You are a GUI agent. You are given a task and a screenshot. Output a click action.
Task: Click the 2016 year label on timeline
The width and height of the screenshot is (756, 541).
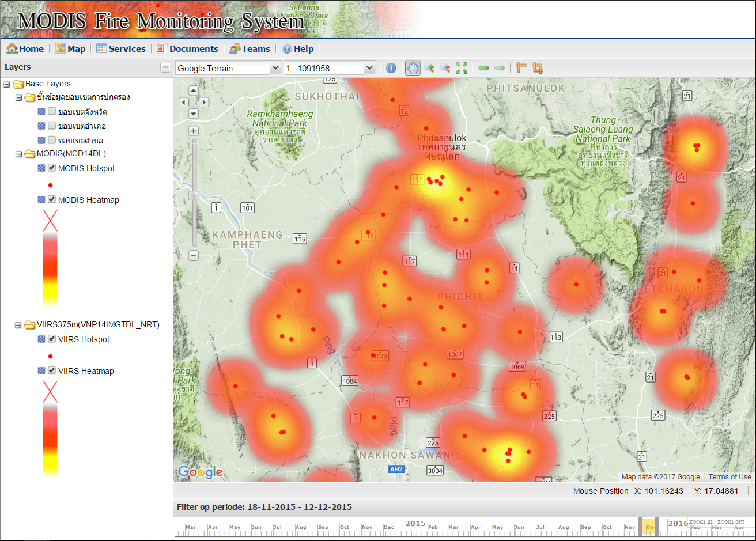click(x=678, y=523)
